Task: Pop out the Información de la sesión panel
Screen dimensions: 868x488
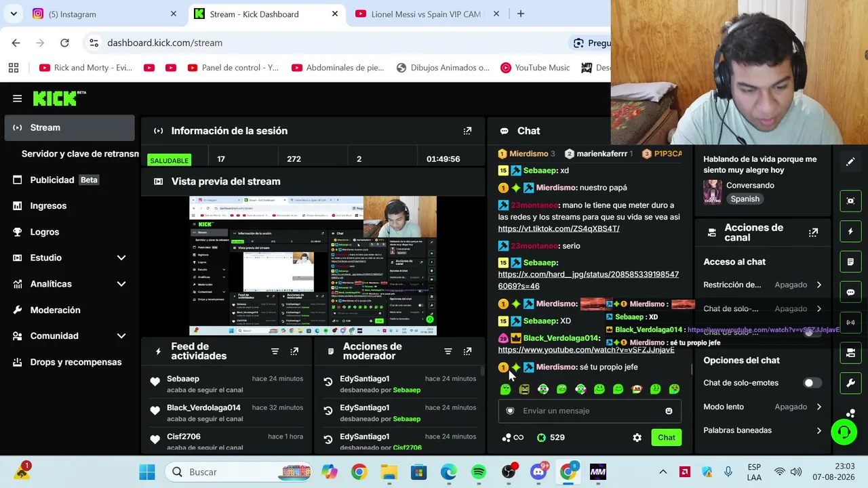Action: click(467, 131)
